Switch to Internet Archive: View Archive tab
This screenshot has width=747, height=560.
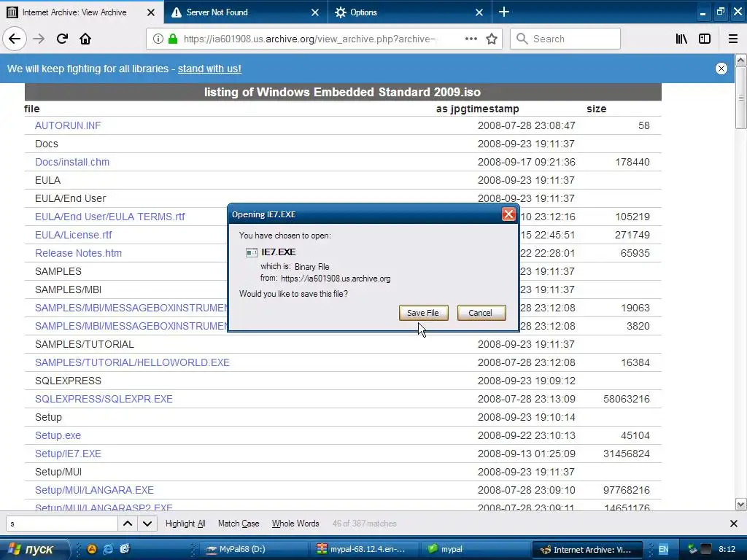click(74, 12)
